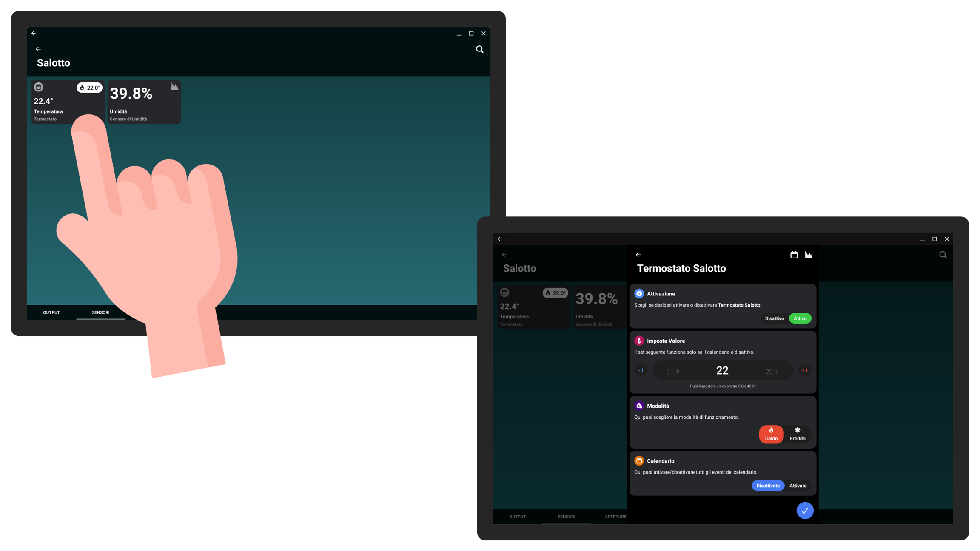
Task: Click chart icon on Umidità 39.8% card
Action: coord(174,86)
